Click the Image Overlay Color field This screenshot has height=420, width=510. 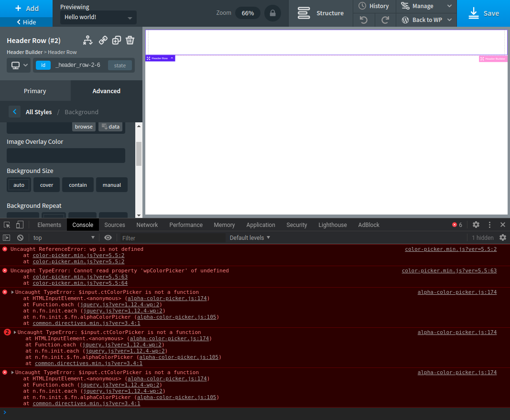point(65,155)
